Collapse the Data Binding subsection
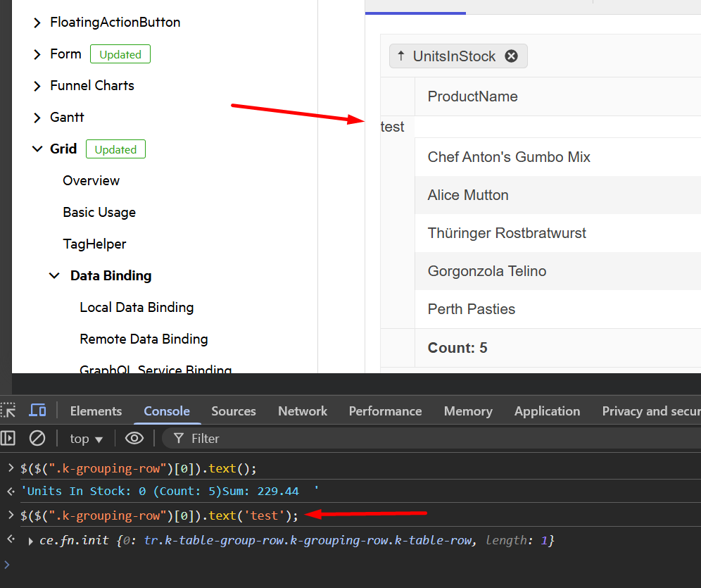Viewport: 701px width, 588px height. [54, 276]
